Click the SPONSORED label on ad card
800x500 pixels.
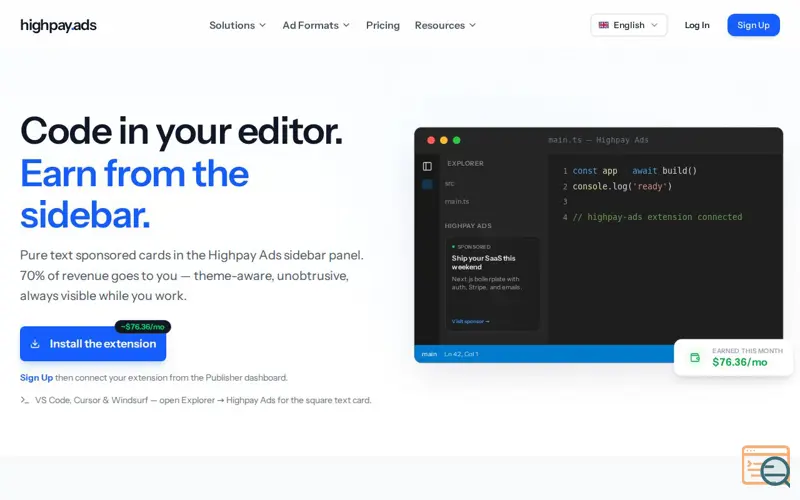[474, 247]
